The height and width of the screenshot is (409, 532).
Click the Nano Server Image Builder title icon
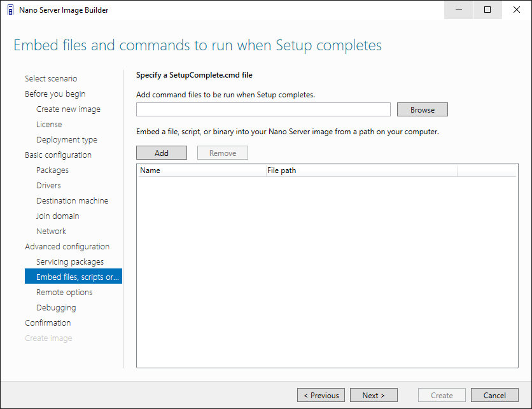(x=10, y=10)
